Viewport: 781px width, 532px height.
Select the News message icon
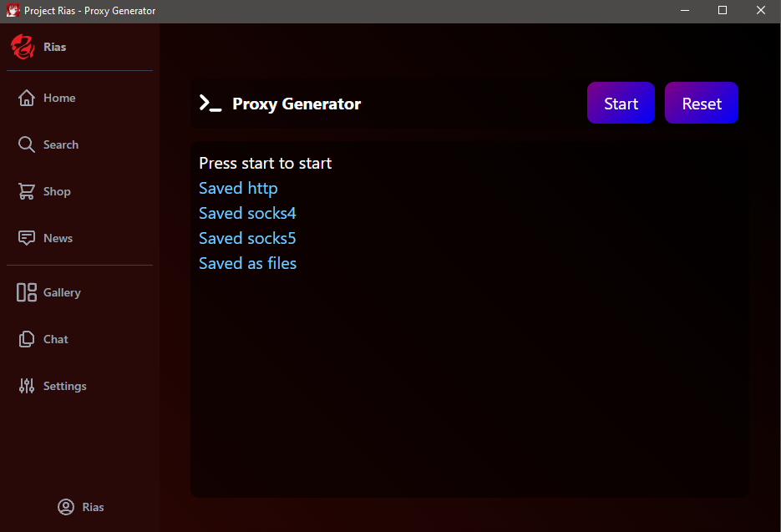pos(27,238)
